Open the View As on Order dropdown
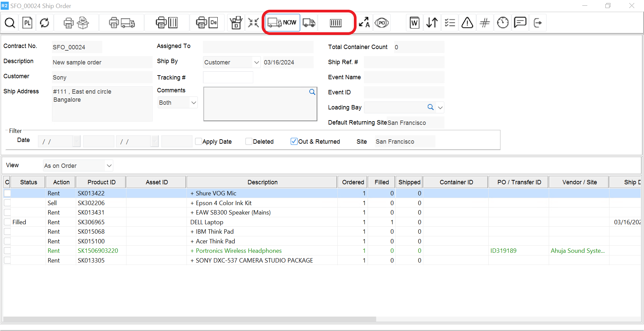Viewport: 644px width, 331px height. click(x=109, y=166)
